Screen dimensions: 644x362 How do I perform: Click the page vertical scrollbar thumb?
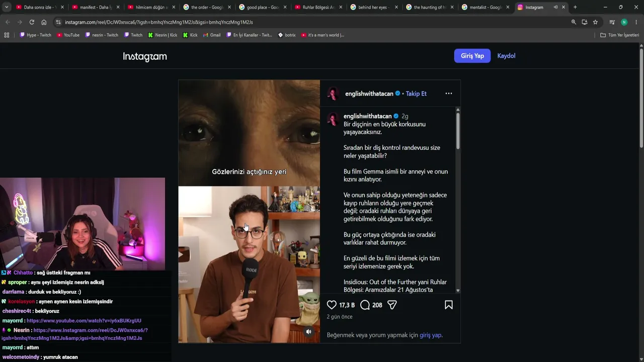pyautogui.click(x=641, y=98)
